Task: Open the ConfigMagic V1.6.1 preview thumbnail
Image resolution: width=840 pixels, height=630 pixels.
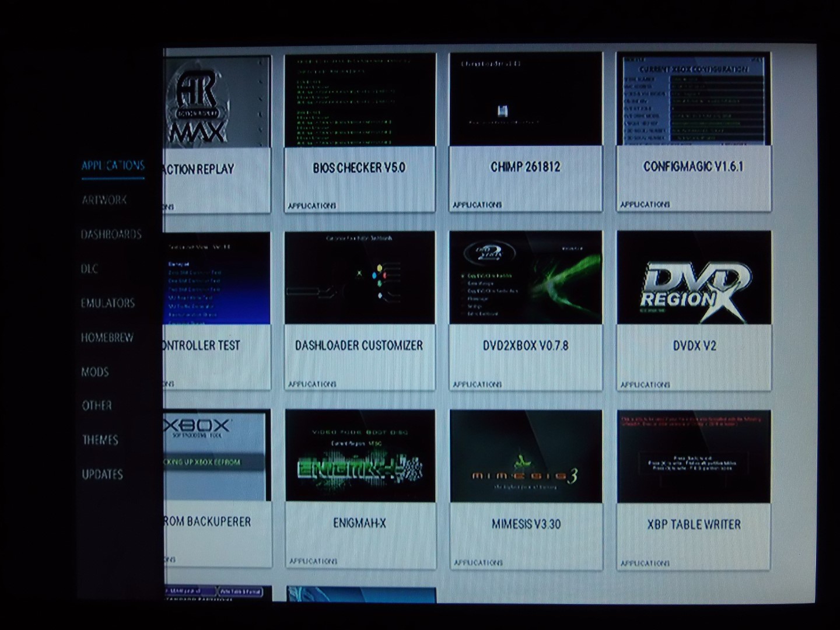Action: coord(694,99)
